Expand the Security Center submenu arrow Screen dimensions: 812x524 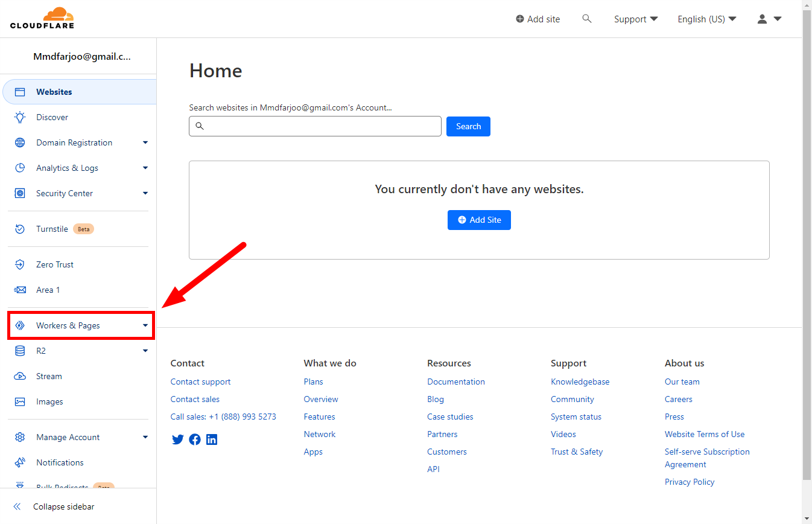(x=145, y=193)
